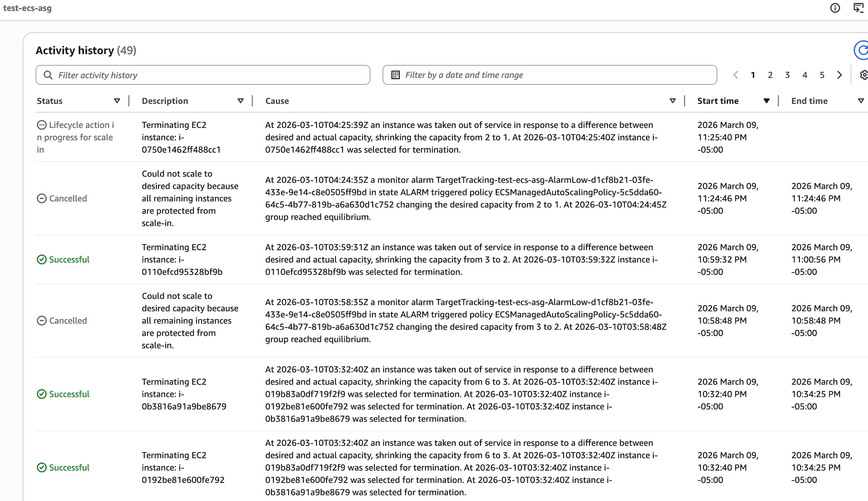The height and width of the screenshot is (501, 868).
Task: Sort by Cause column arrow
Action: point(673,101)
